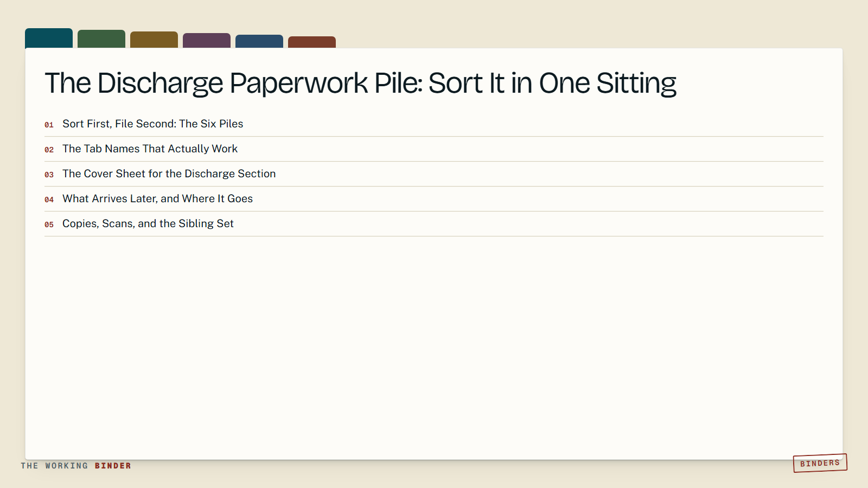Image resolution: width=868 pixels, height=488 pixels.
Task: Go to The Cover Sheet for the Discharge Section
Action: coord(434,174)
